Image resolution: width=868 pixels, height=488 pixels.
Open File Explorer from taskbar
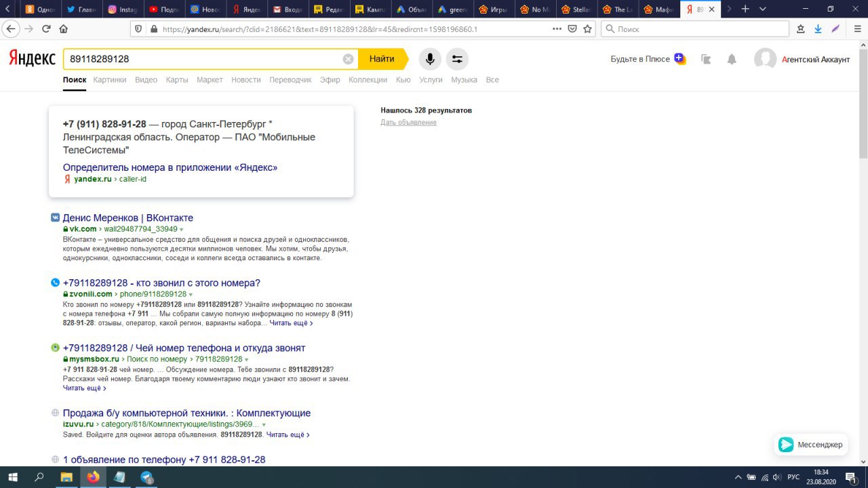[x=66, y=477]
